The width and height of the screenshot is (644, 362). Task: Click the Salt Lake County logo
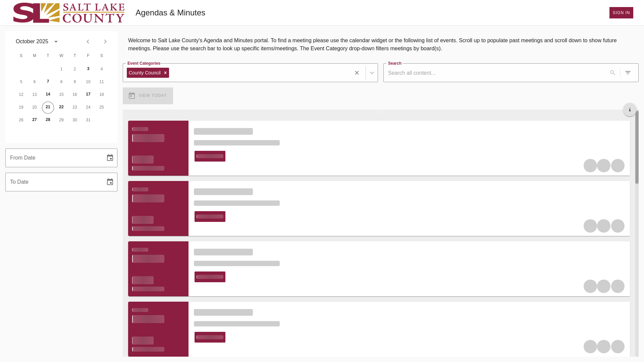pos(69,13)
